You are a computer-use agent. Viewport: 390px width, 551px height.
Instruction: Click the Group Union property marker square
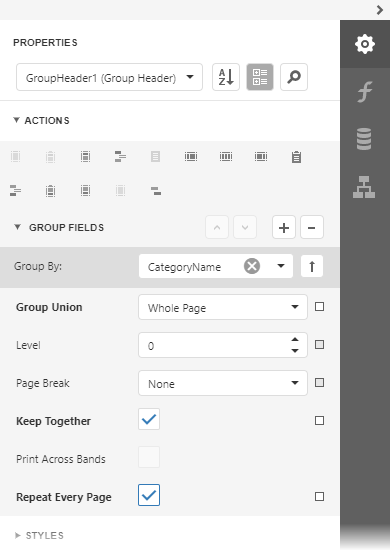tap(319, 307)
